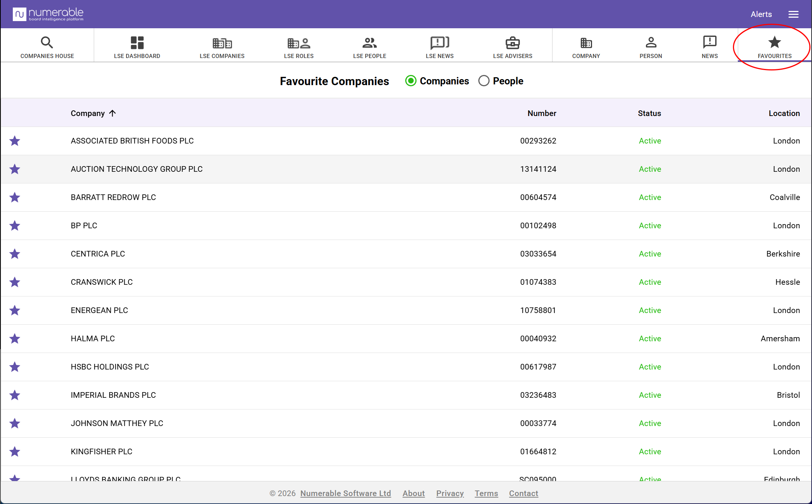Open the News icon
812x504 pixels.
710,42
